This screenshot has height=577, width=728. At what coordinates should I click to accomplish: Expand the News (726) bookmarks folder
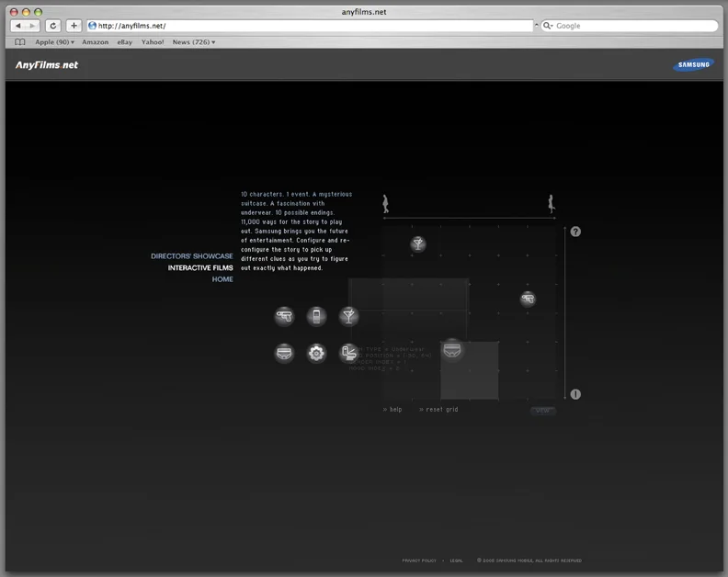[194, 41]
